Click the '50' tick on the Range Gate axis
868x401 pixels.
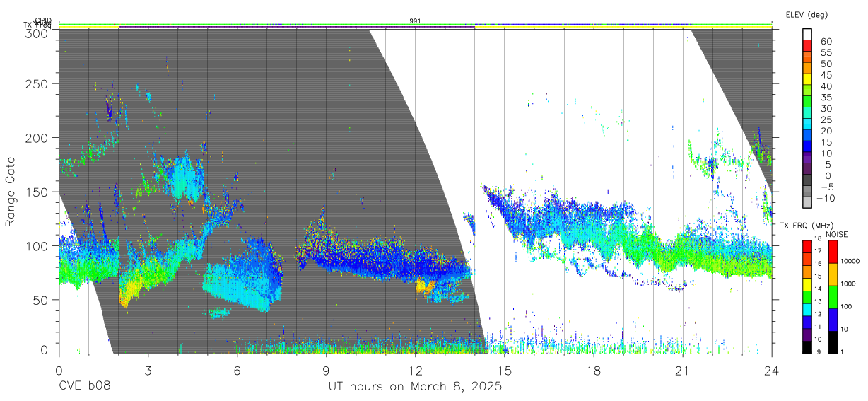40,299
